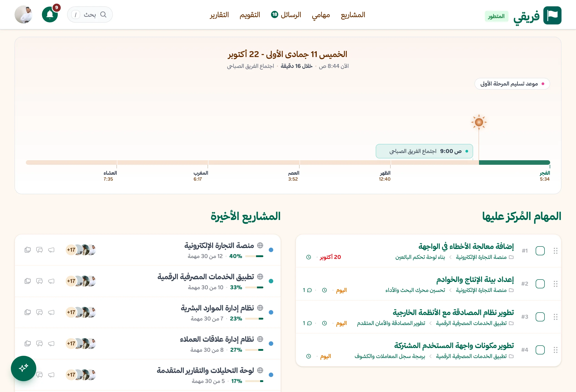Screen dimensions: 576x392
Task: Open discussions chat icon for تطبيق الخدمات المصرفية الرقمية project
Action: [39, 281]
